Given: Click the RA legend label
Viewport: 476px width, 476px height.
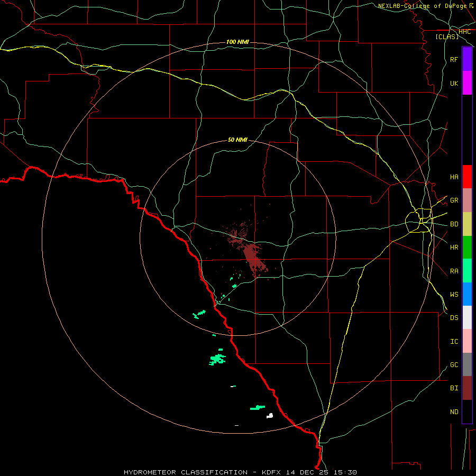Looking at the screenshot, I should pos(454,271).
